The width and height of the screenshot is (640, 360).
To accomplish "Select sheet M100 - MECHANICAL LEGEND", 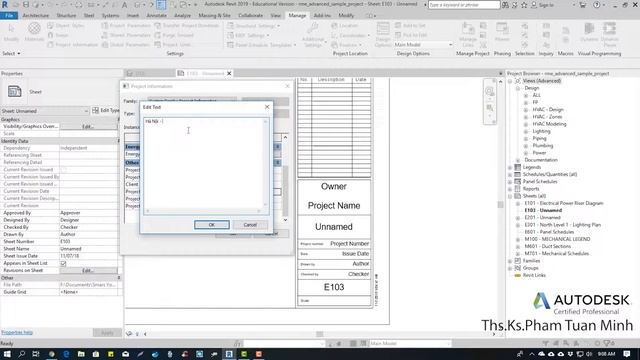I will click(x=557, y=239).
